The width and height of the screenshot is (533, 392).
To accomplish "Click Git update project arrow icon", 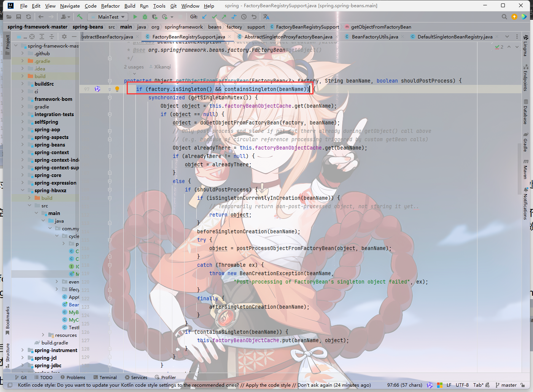I will tap(204, 17).
